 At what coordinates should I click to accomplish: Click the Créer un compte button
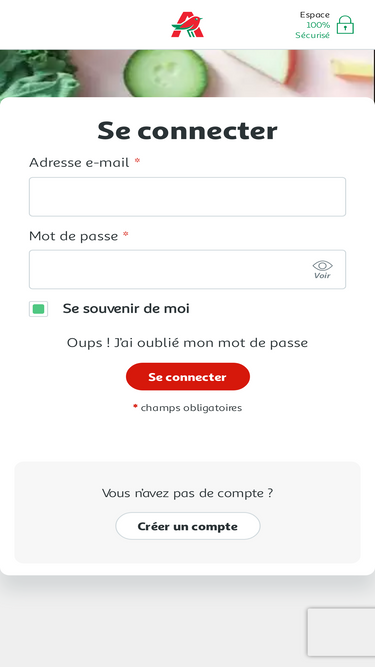[188, 526]
